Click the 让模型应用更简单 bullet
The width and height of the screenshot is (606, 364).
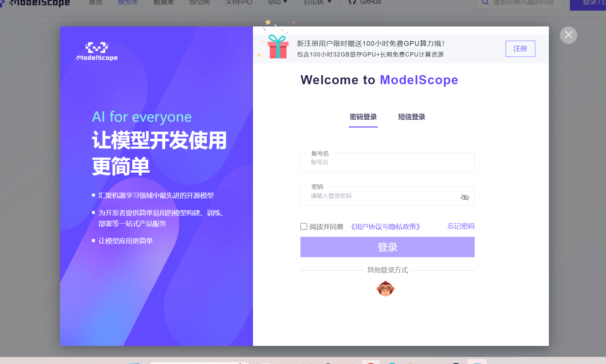[126, 241]
